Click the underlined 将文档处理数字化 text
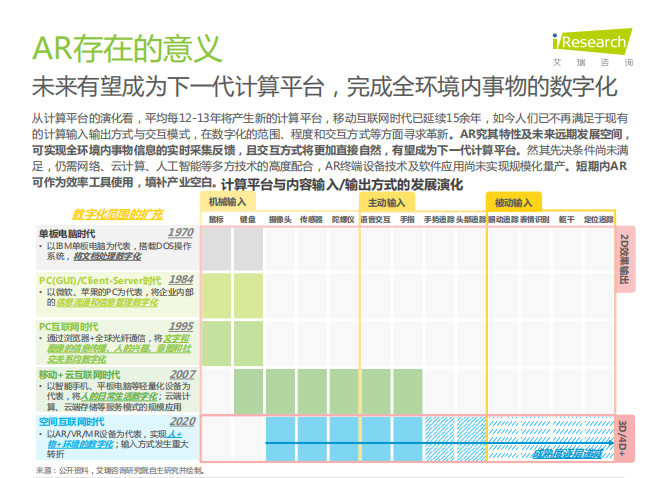662x478 pixels. (x=107, y=256)
